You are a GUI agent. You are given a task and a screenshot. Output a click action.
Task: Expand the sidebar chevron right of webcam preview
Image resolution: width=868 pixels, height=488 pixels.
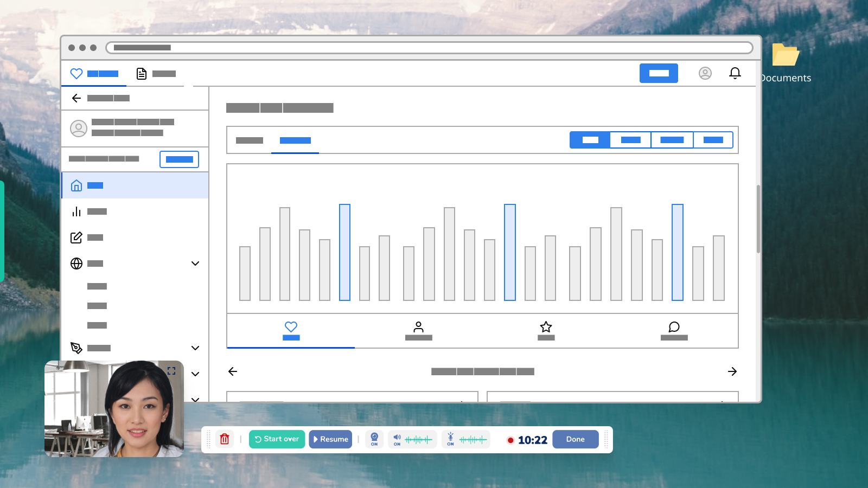(x=195, y=374)
